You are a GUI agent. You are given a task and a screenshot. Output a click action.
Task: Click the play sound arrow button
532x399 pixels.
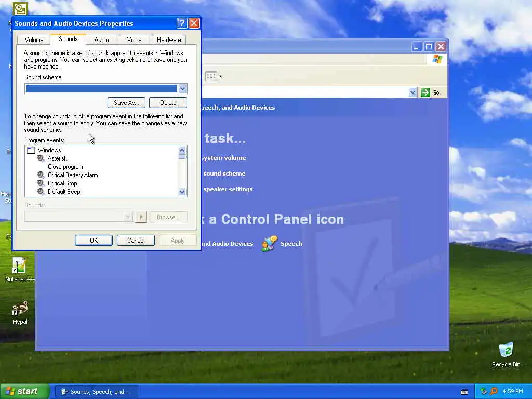(141, 217)
